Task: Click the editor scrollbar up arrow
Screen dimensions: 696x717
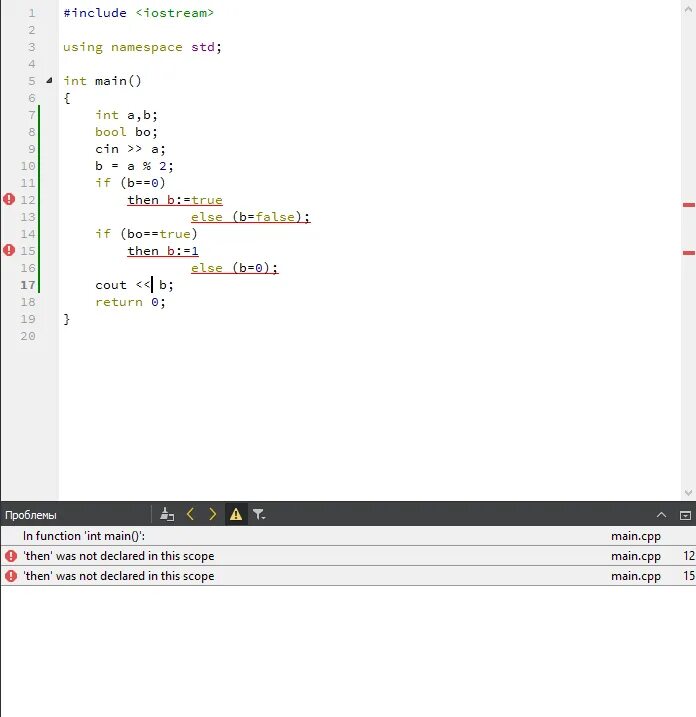Action: [x=688, y=9]
